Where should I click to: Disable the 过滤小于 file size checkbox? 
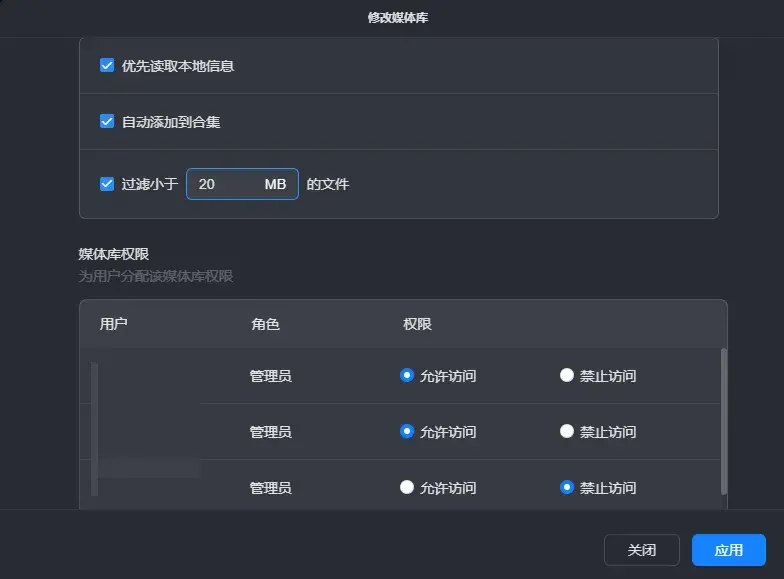[x=107, y=184]
